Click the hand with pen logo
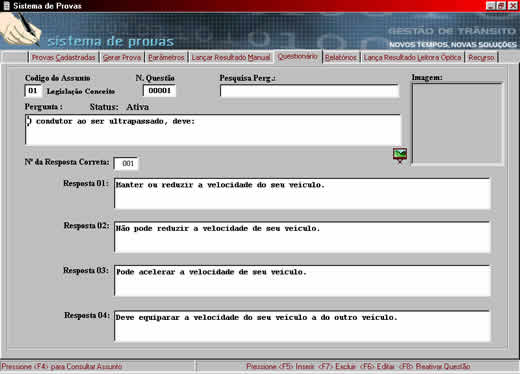 [x=20, y=30]
